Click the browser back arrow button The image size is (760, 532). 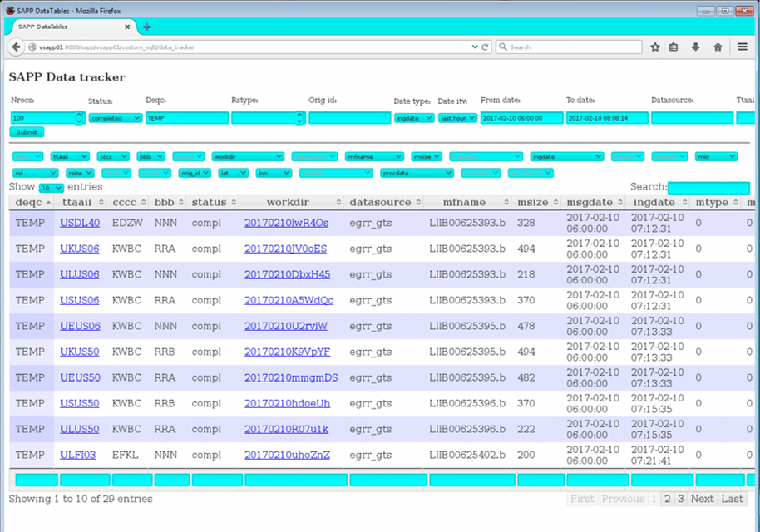tap(16, 47)
